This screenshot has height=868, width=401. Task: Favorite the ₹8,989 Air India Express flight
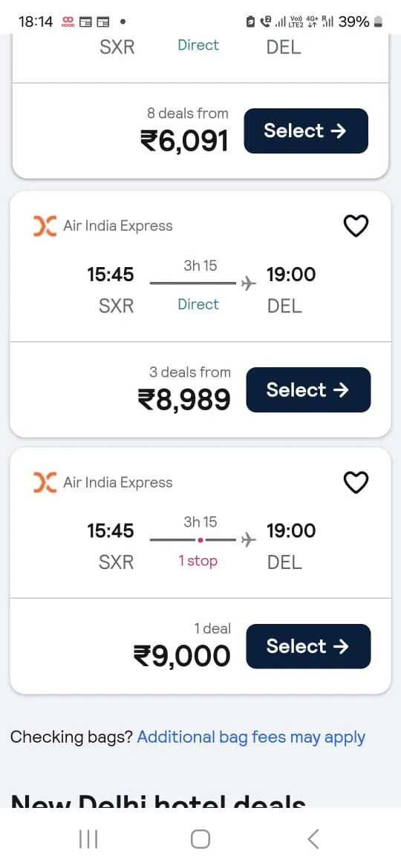(356, 226)
